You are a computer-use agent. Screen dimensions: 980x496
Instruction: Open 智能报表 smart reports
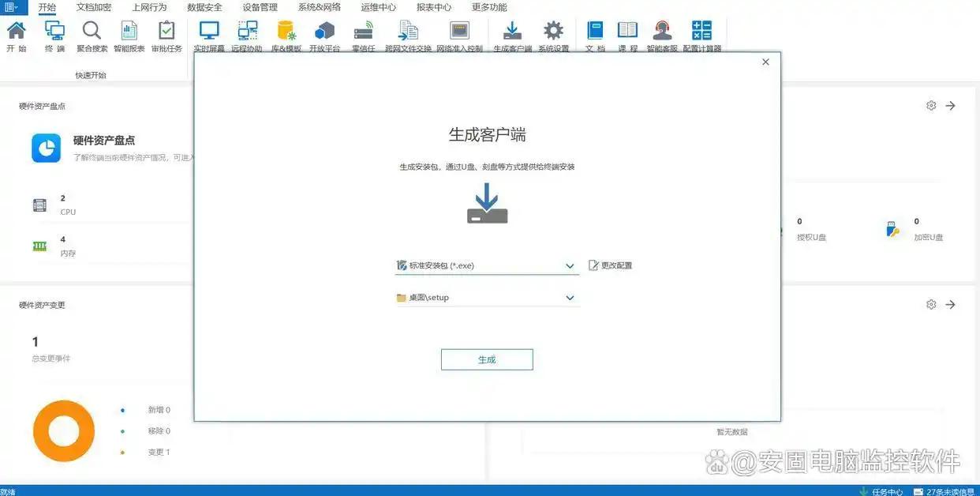point(129,36)
